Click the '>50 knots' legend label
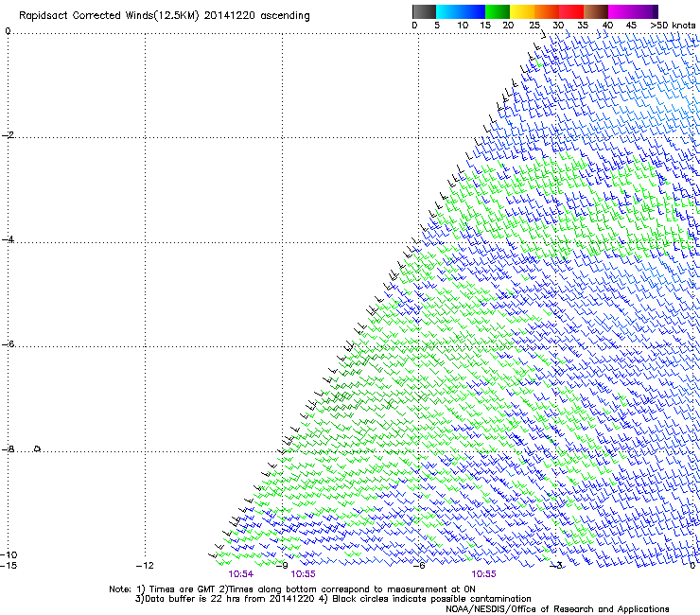The width and height of the screenshot is (700, 615). point(673,26)
